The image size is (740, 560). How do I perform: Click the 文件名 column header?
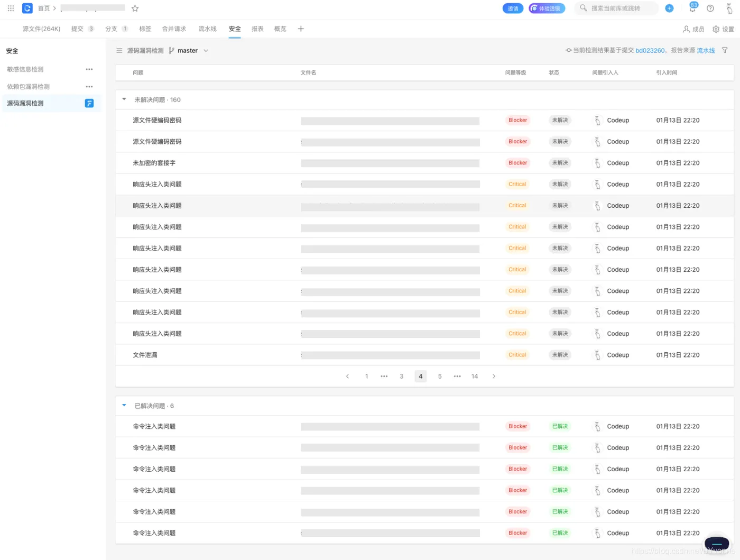(x=308, y=72)
